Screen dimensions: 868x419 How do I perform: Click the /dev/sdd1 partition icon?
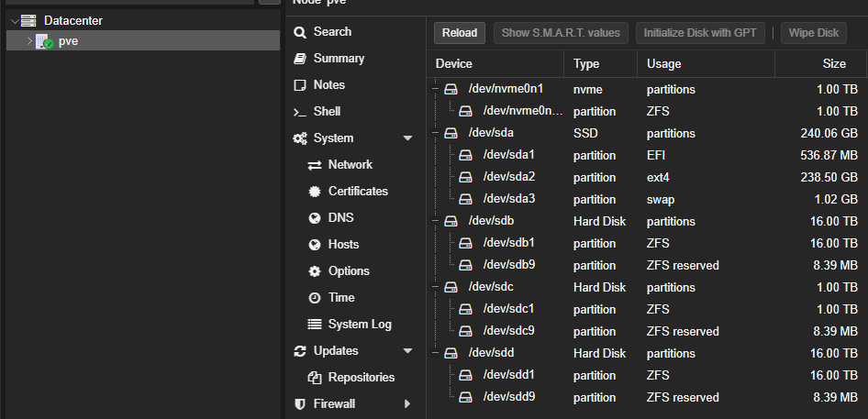point(465,375)
